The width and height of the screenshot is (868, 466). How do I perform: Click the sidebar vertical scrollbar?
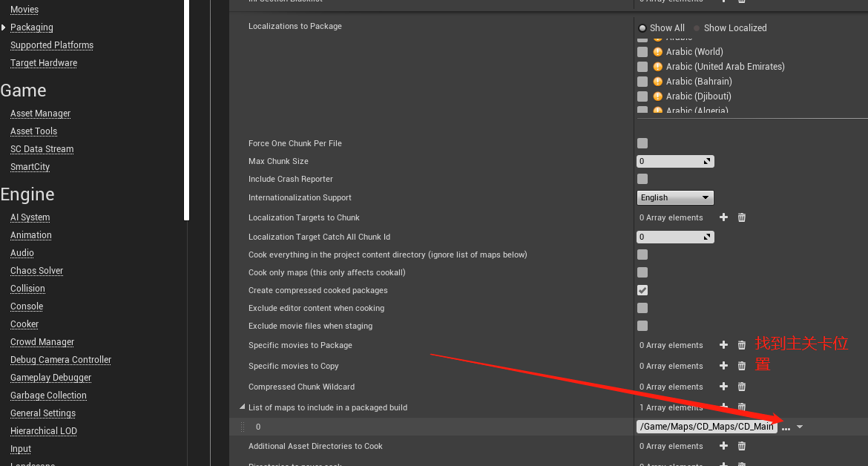(186, 110)
